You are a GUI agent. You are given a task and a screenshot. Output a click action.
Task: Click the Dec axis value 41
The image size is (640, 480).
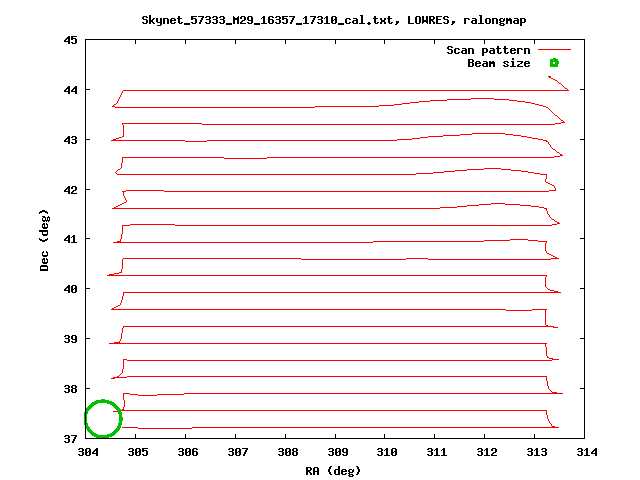70,239
